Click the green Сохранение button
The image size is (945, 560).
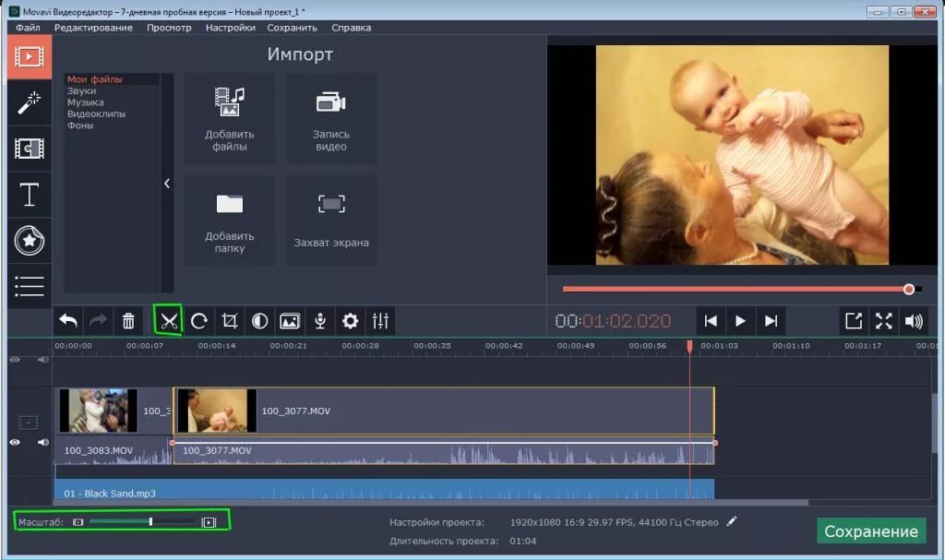point(871,530)
